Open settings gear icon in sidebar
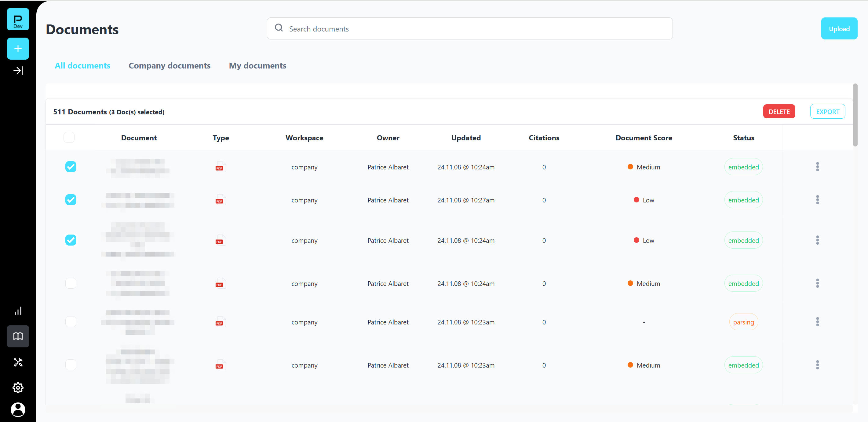This screenshot has height=422, width=868. pyautogui.click(x=18, y=387)
